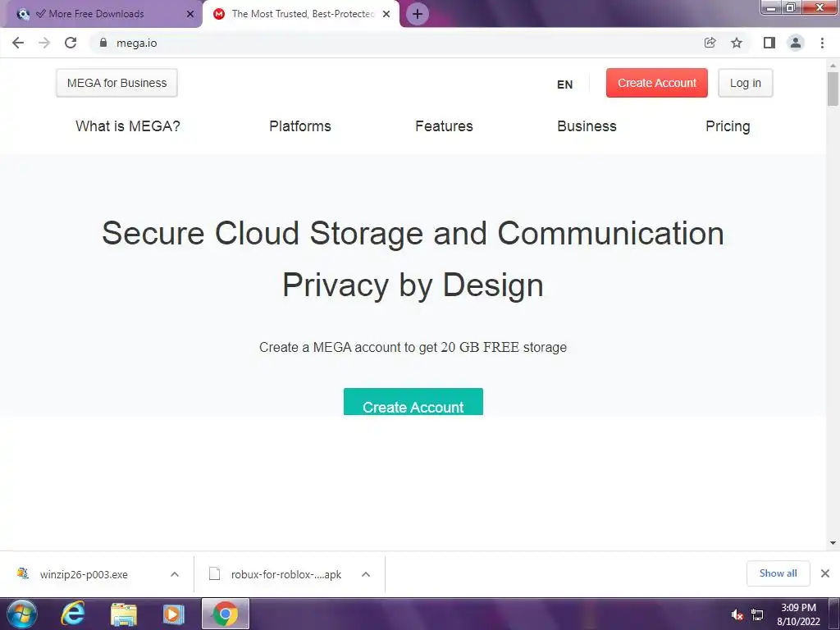Image resolution: width=840 pixels, height=630 pixels.
Task: Open the Chrome profile avatar
Action: click(x=796, y=43)
